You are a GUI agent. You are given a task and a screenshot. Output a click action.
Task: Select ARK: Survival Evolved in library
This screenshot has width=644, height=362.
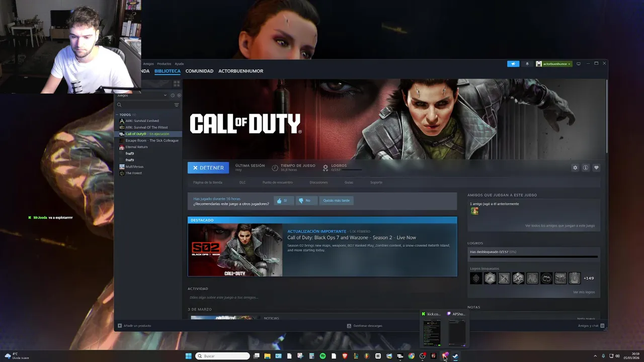(142, 121)
